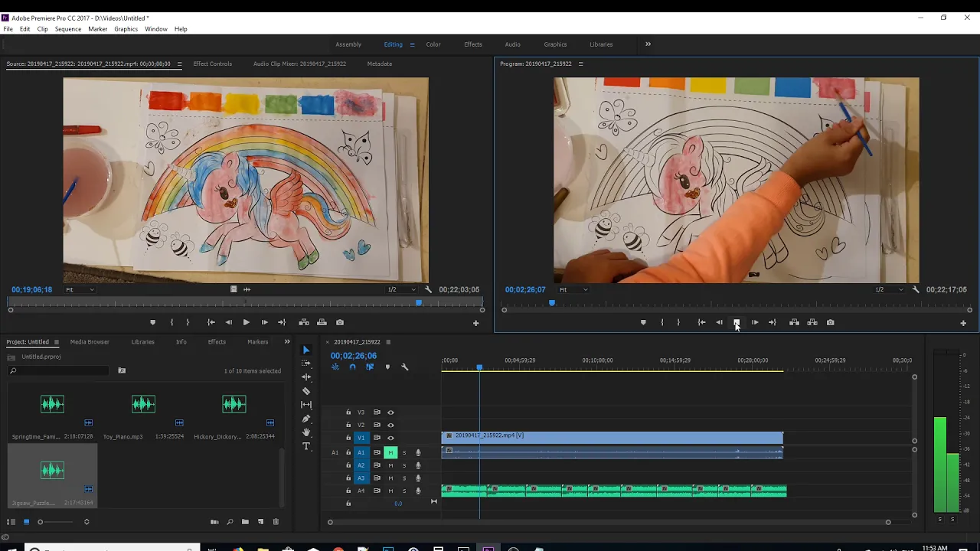Step forward one frame in Program monitor
The image size is (980, 551).
[754, 322]
